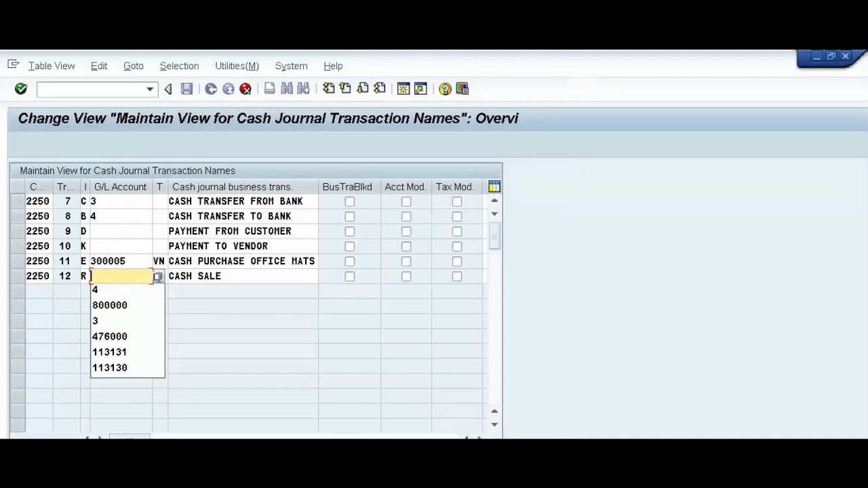Open the Goto menu
Image resolution: width=868 pixels, height=488 pixels.
click(x=134, y=66)
